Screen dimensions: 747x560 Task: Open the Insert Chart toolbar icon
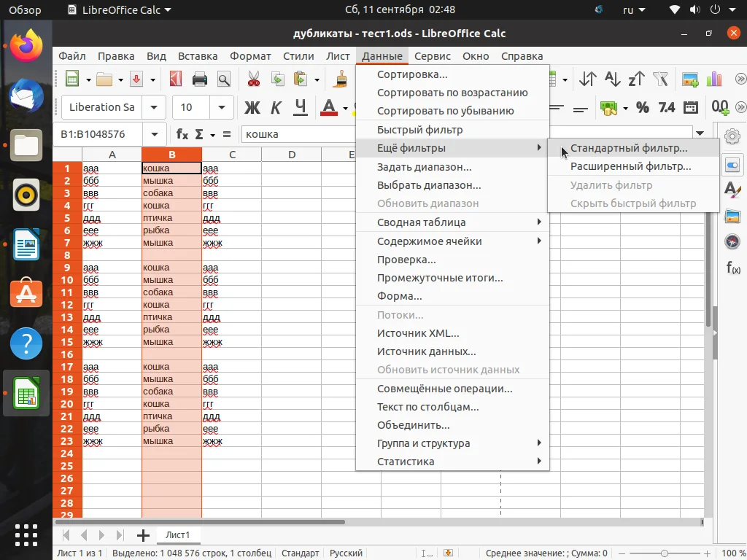713,78
